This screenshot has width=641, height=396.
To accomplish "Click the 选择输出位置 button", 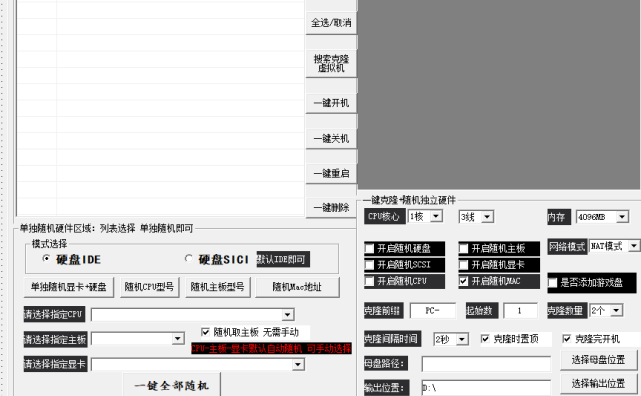I will click(598, 384).
